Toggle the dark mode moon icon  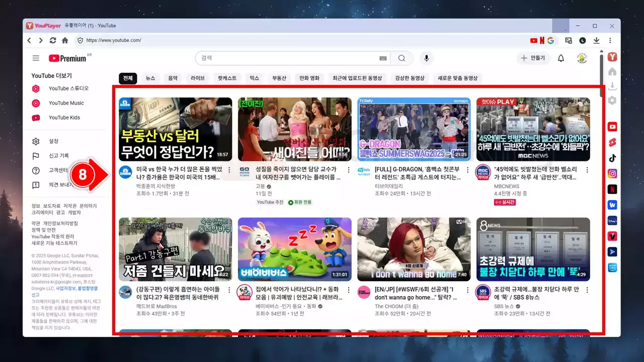583,40
